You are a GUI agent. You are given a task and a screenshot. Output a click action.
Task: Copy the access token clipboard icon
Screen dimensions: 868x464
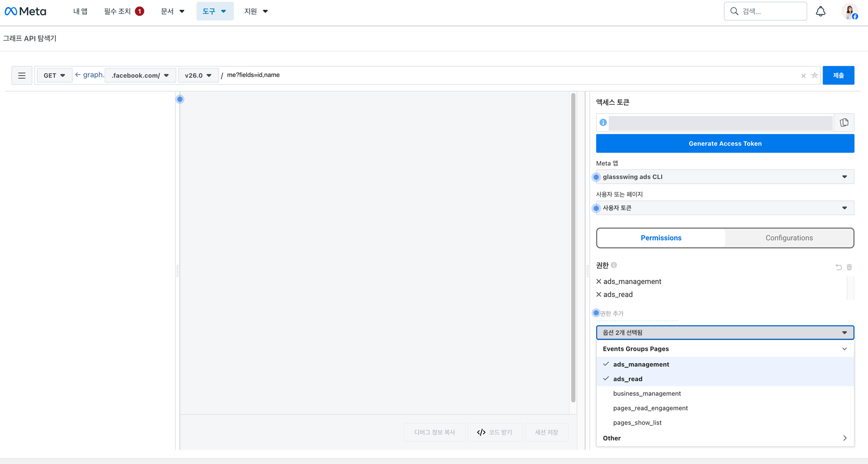844,123
